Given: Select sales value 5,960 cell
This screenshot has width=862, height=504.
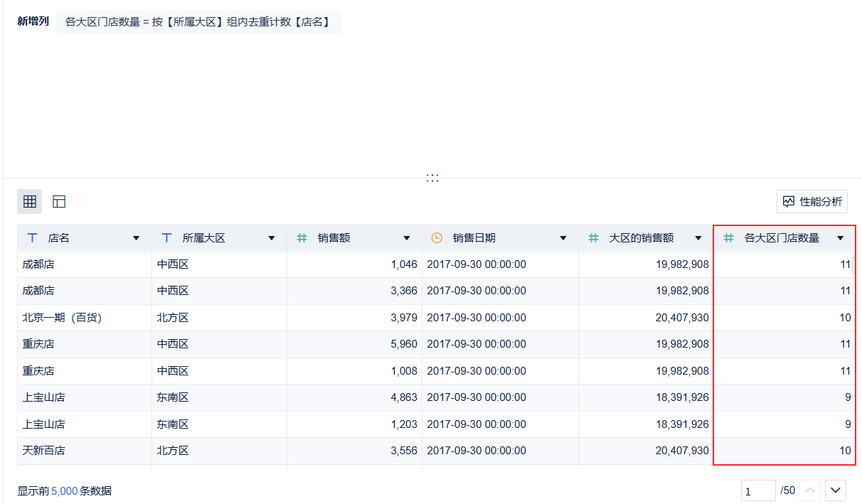Looking at the screenshot, I should tap(354, 344).
